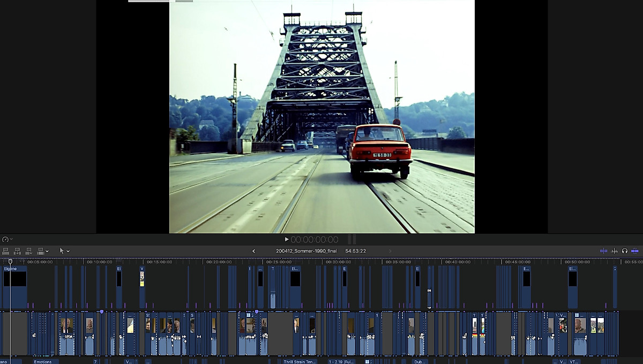Open the edit mode dropdown next to overwrite
The image size is (643, 364).
(x=47, y=251)
